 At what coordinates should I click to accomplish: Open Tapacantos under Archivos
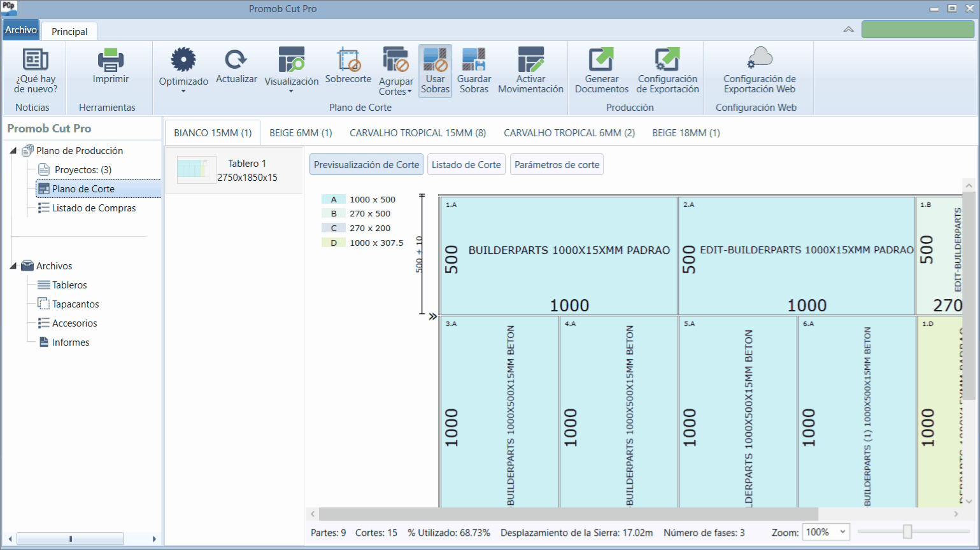pos(75,304)
